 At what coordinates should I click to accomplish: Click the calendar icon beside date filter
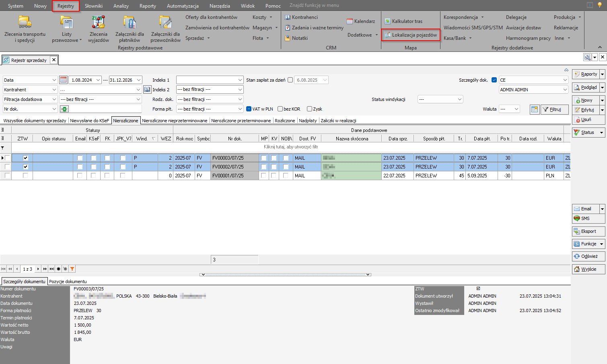tap(63, 80)
